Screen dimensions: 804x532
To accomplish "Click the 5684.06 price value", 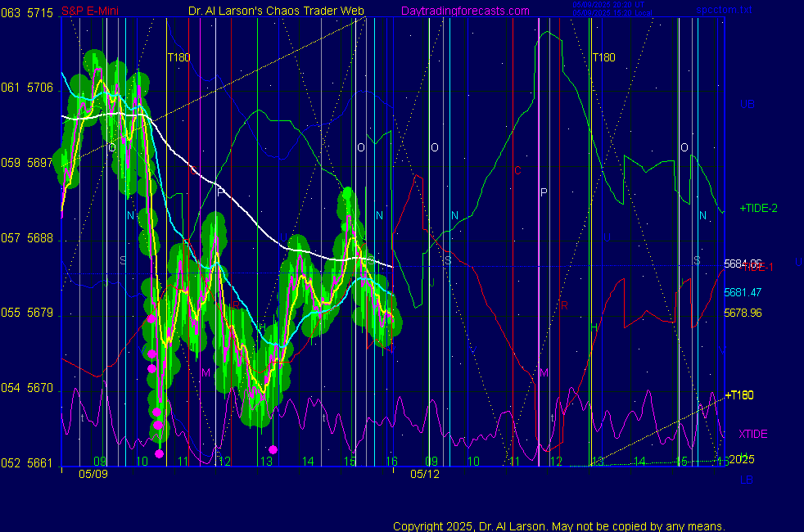I will point(743,264).
